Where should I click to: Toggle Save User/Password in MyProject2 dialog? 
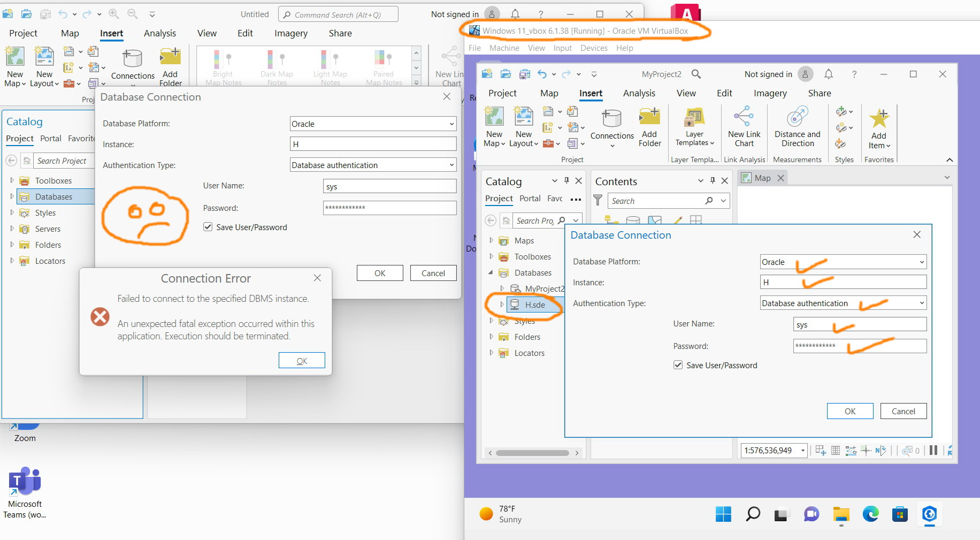point(678,365)
